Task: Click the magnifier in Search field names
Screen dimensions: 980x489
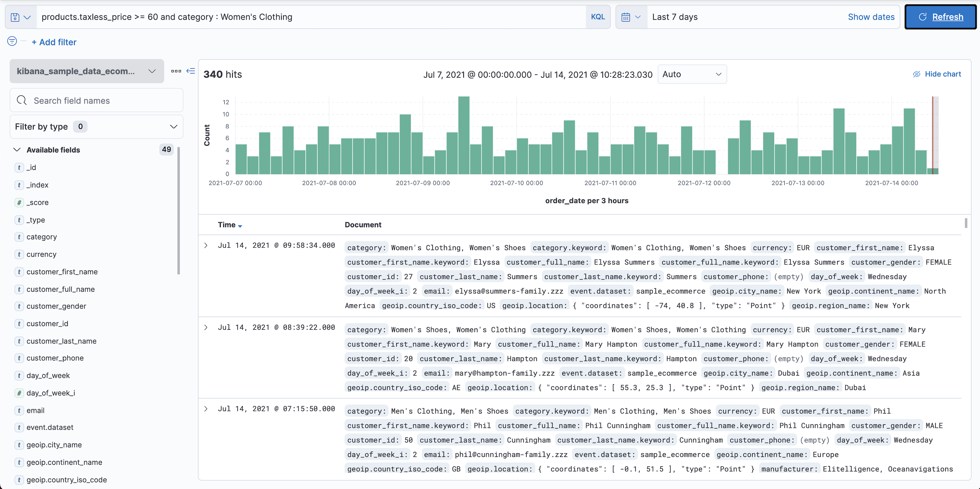Action: click(22, 101)
